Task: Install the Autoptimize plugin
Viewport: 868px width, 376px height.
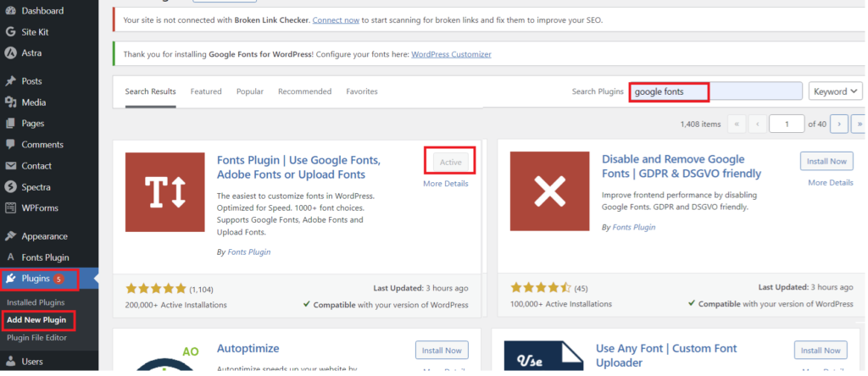Action: 442,351
